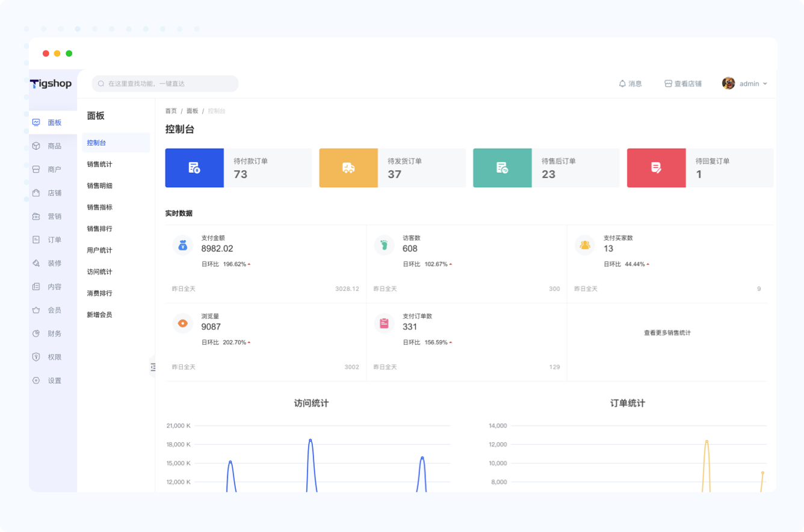Image resolution: width=804 pixels, height=532 pixels.
Task: Click the 实时数据 section heading
Action: point(179,213)
